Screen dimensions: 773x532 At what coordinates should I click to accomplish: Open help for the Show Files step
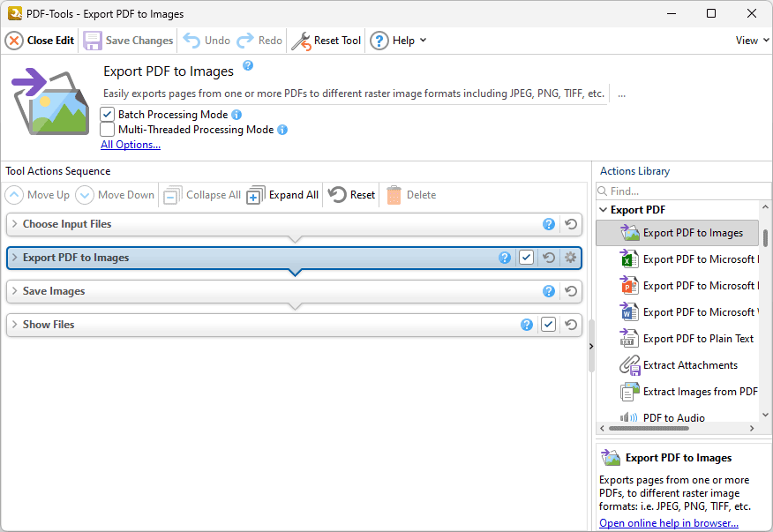pos(527,325)
